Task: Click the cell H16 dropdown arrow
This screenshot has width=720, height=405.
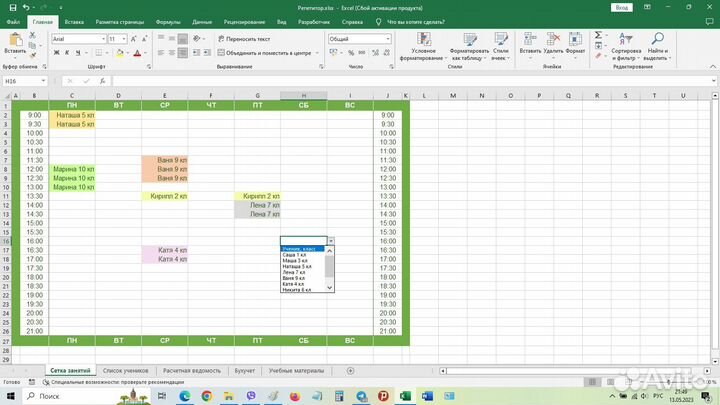Action: click(331, 241)
